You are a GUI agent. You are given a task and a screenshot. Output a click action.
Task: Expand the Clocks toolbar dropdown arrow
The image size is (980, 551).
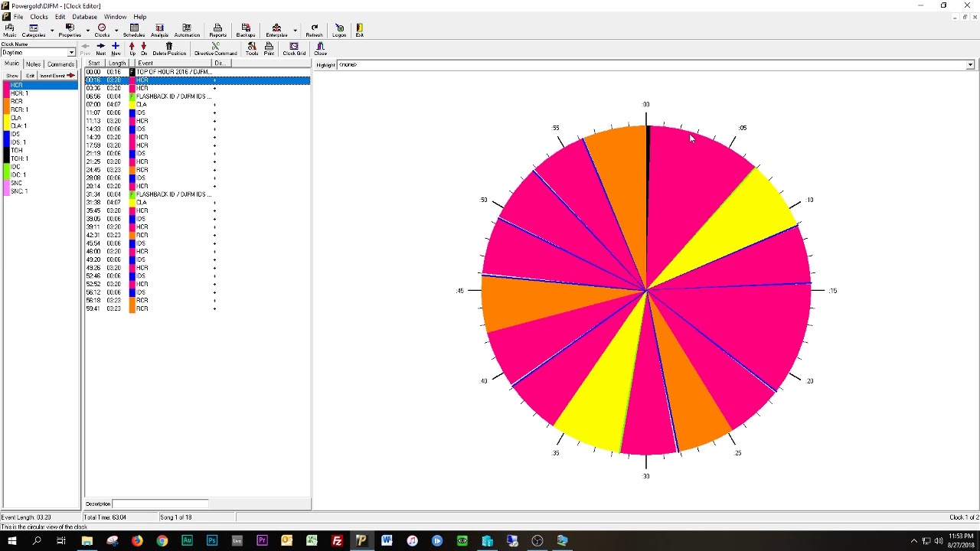pyautogui.click(x=116, y=31)
